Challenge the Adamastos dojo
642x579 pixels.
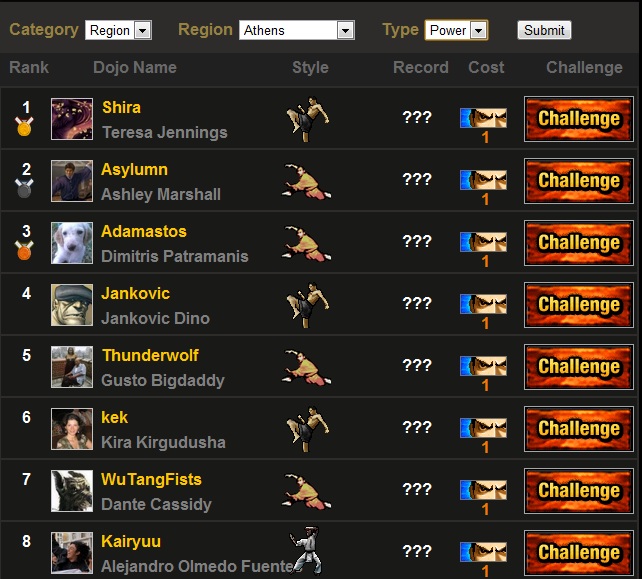click(579, 243)
